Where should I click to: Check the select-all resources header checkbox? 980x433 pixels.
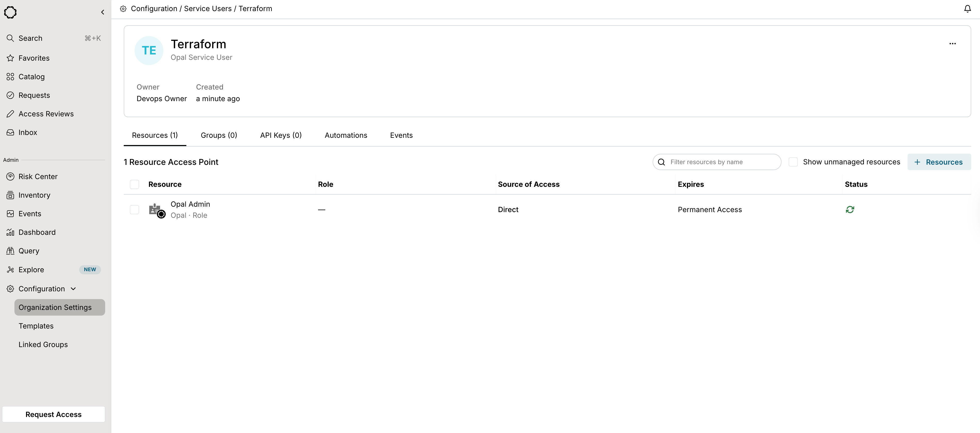134,184
